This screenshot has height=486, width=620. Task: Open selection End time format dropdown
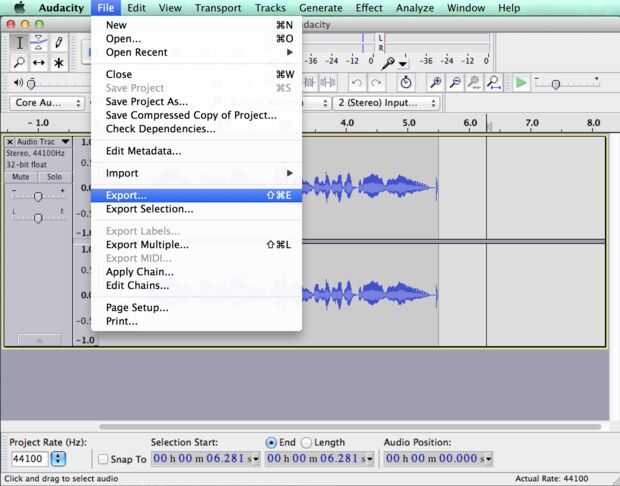click(370, 459)
